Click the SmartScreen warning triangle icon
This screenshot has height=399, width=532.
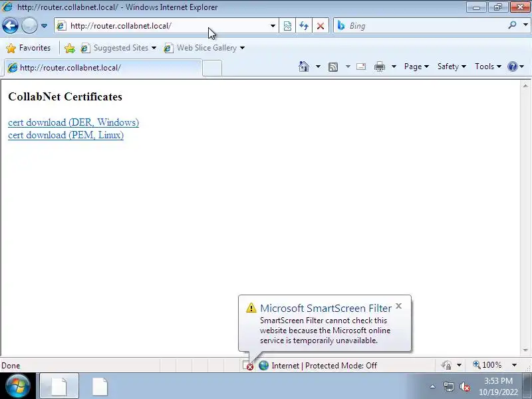(251, 308)
